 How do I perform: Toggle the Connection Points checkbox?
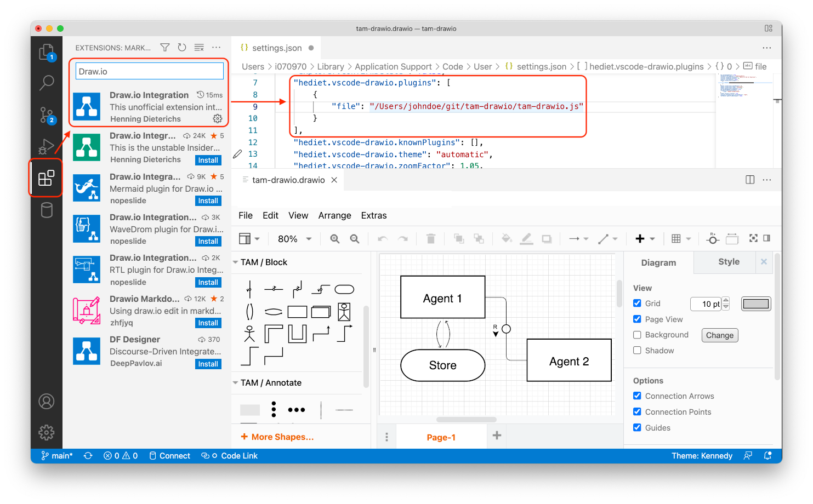(x=637, y=411)
